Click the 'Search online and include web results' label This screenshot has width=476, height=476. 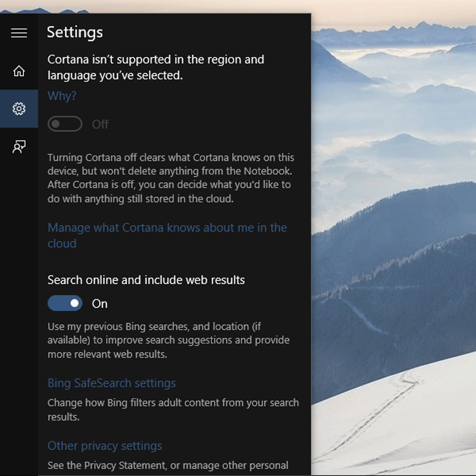pos(146,280)
